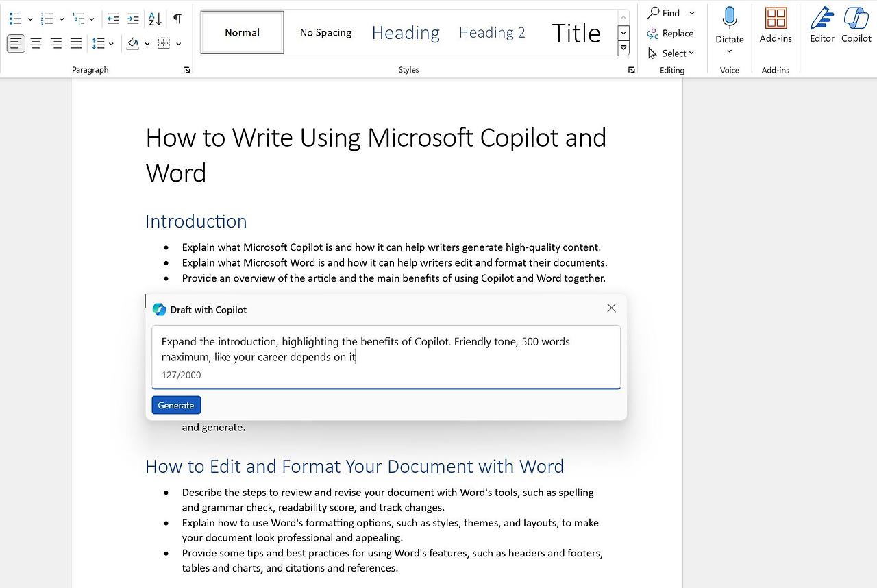Click 'Draft with Copilot' dialog title
This screenshot has width=877, height=588.
208,310
